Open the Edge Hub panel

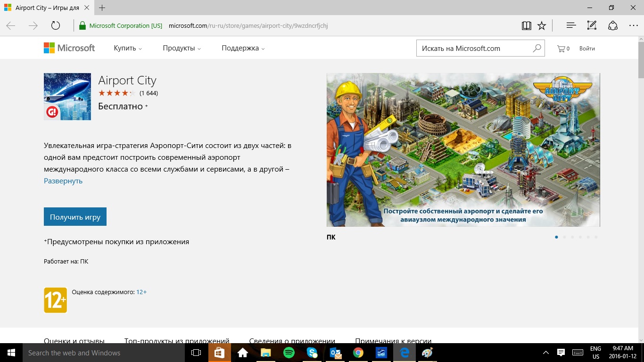tap(571, 25)
